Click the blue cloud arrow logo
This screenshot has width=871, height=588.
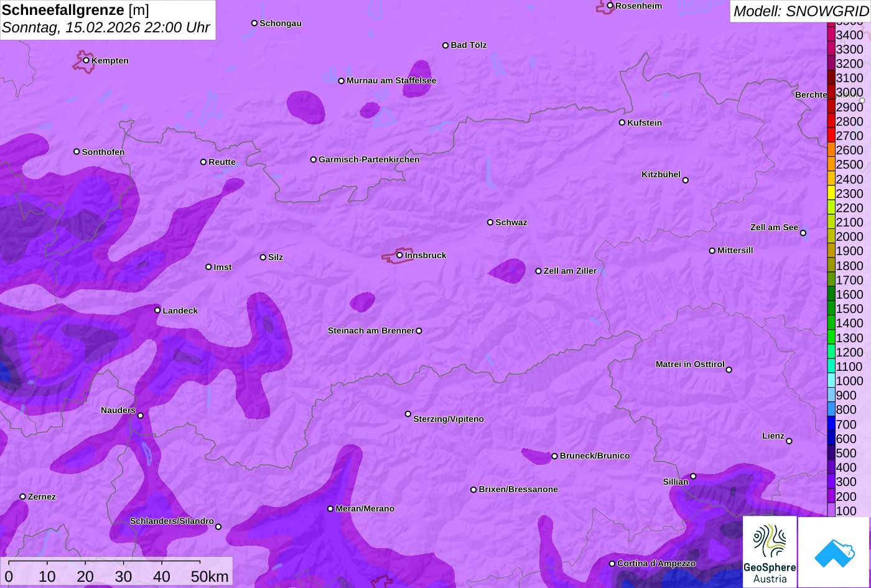pyautogui.click(x=834, y=552)
